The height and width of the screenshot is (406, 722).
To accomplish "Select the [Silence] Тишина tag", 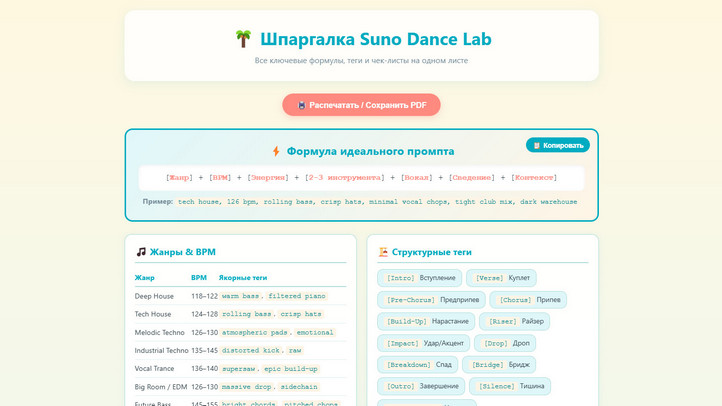I will coord(510,386).
